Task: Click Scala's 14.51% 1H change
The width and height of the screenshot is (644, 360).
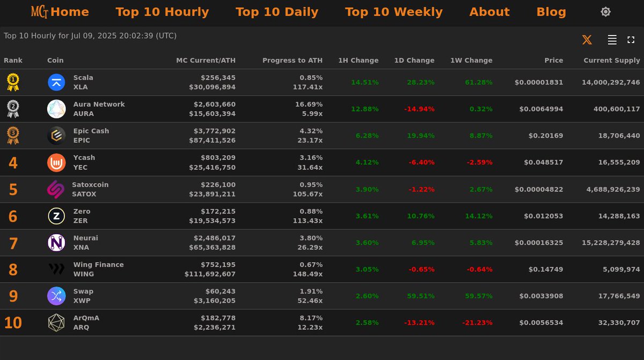Action: click(x=365, y=82)
